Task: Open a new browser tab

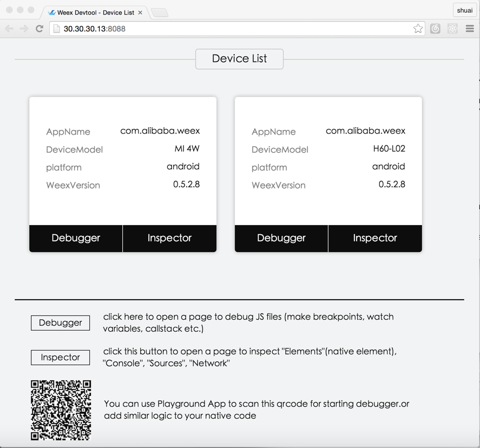Action: coord(160,12)
